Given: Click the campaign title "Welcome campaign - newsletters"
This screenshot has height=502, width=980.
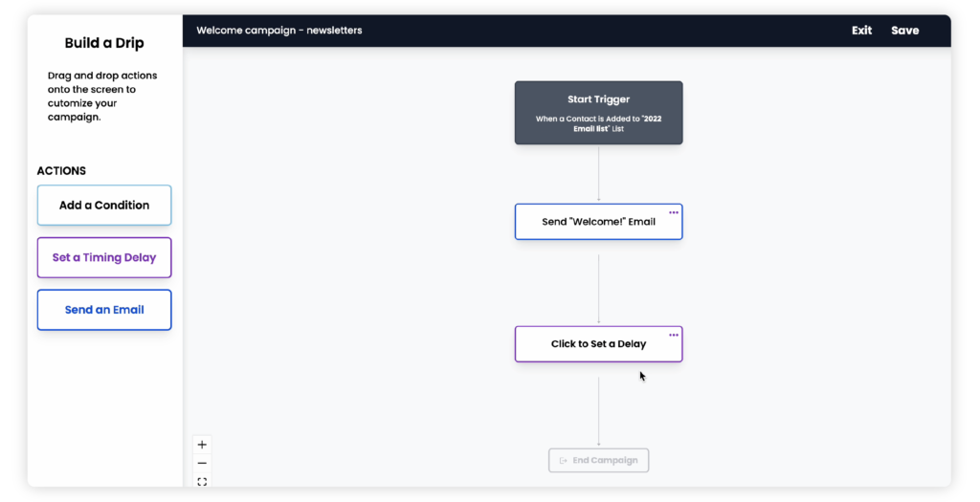Looking at the screenshot, I should click(279, 31).
